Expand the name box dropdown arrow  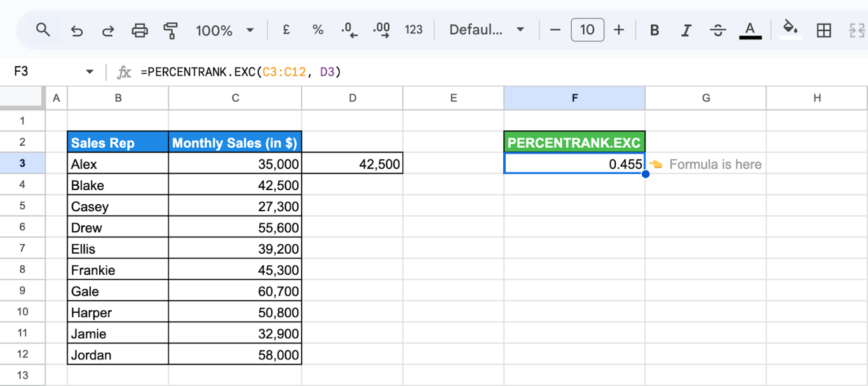tap(90, 72)
